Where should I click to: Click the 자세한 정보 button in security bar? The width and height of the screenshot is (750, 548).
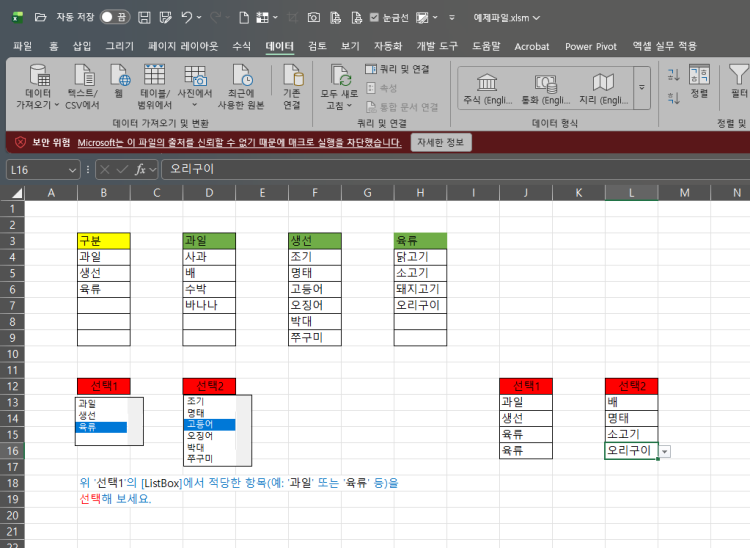(x=440, y=142)
